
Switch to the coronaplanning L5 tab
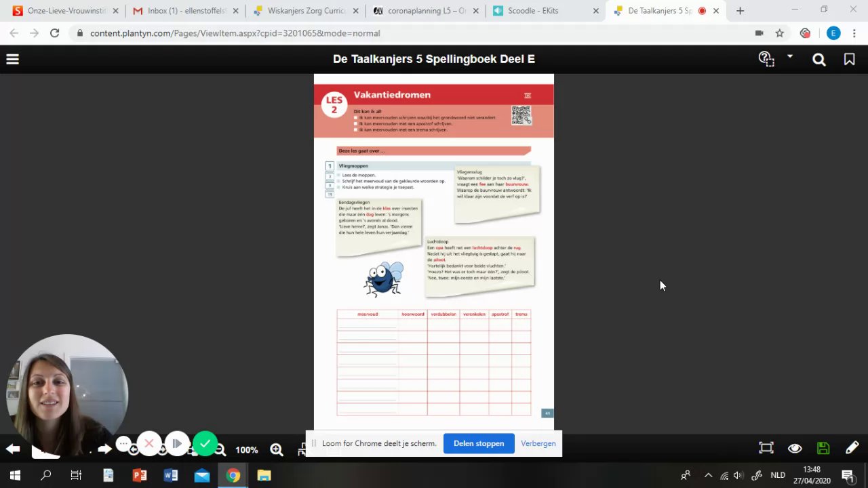[426, 11]
